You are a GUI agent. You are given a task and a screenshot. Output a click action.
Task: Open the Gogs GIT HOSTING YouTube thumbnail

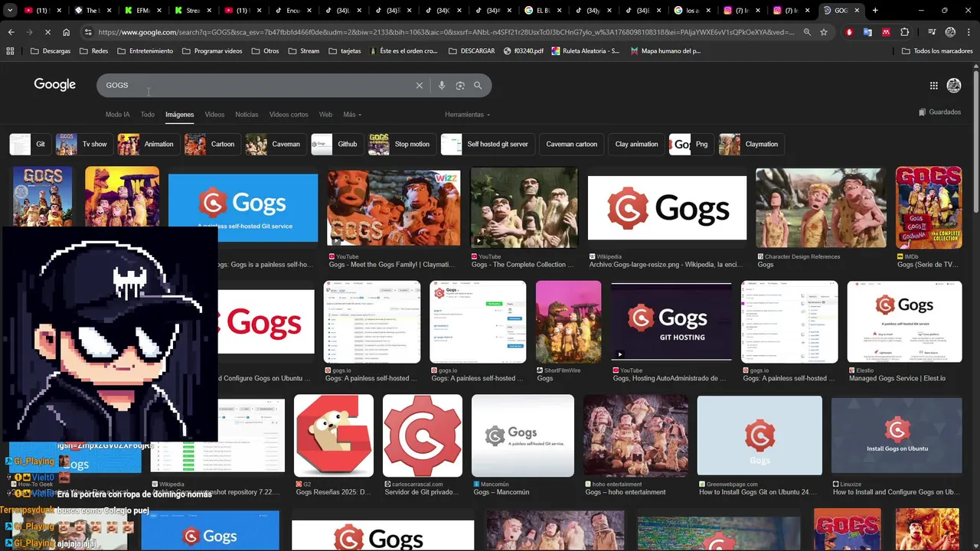point(671,321)
